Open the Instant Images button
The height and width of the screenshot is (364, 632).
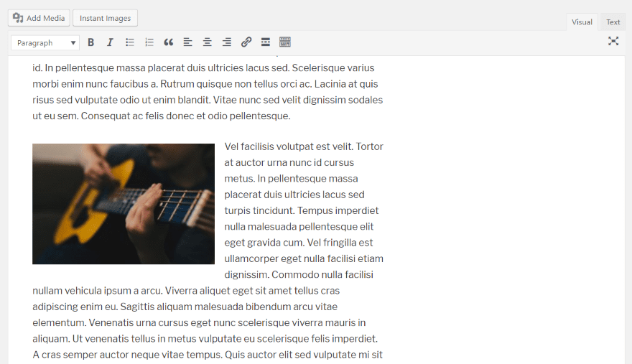105,18
